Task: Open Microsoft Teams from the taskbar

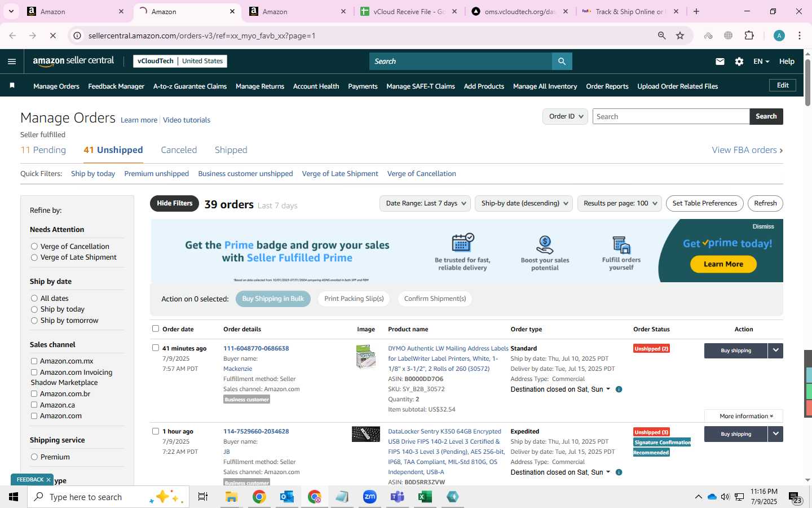Action: 398,497
